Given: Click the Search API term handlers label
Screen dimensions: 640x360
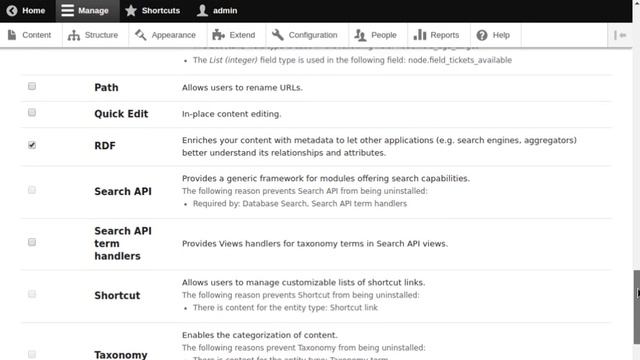Looking at the screenshot, I should click(x=123, y=243).
